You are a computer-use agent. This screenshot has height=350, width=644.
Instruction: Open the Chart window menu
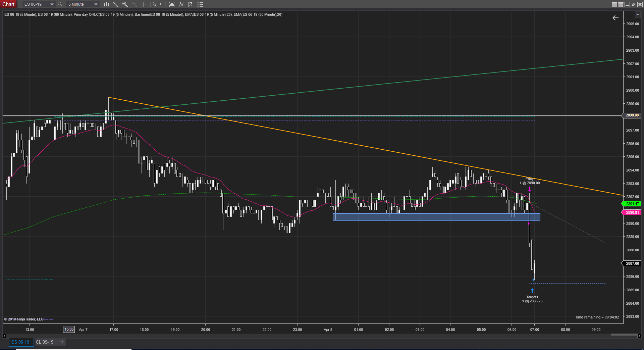8,4
